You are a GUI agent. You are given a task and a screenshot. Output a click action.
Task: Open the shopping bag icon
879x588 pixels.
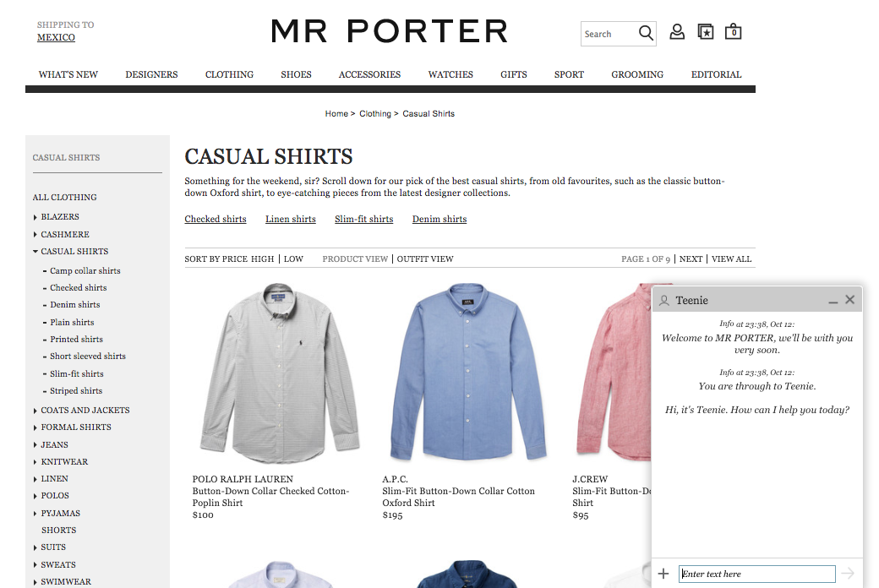point(734,32)
